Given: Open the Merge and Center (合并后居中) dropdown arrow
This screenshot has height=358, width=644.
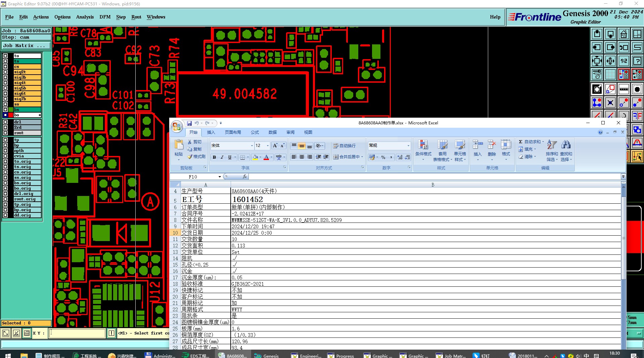Looking at the screenshot, I should [362, 157].
